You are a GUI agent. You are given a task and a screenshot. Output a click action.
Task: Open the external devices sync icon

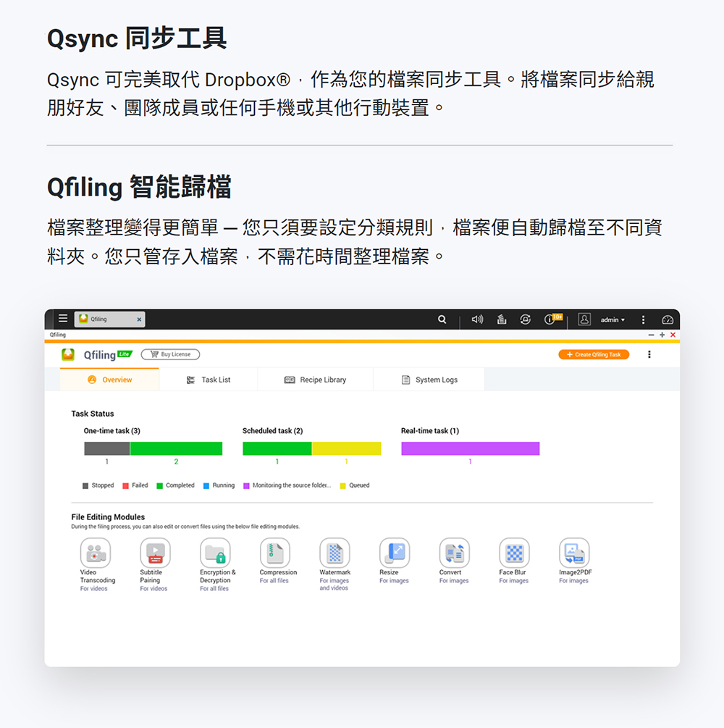(526, 319)
